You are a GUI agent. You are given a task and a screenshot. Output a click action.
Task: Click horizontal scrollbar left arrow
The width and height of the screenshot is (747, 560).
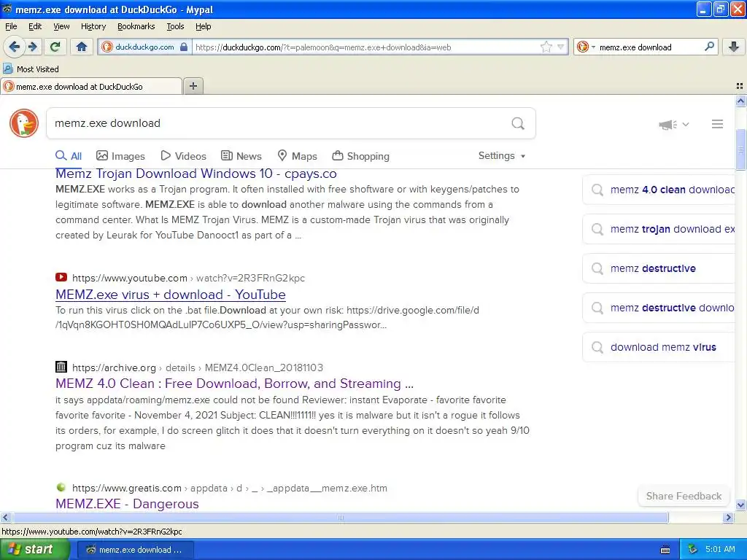(5, 517)
